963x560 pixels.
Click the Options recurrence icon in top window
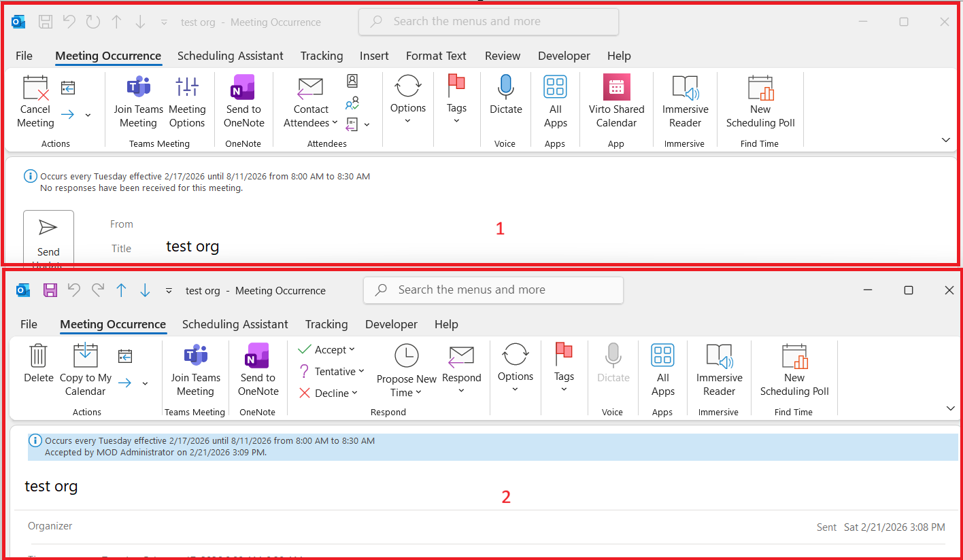408,86
